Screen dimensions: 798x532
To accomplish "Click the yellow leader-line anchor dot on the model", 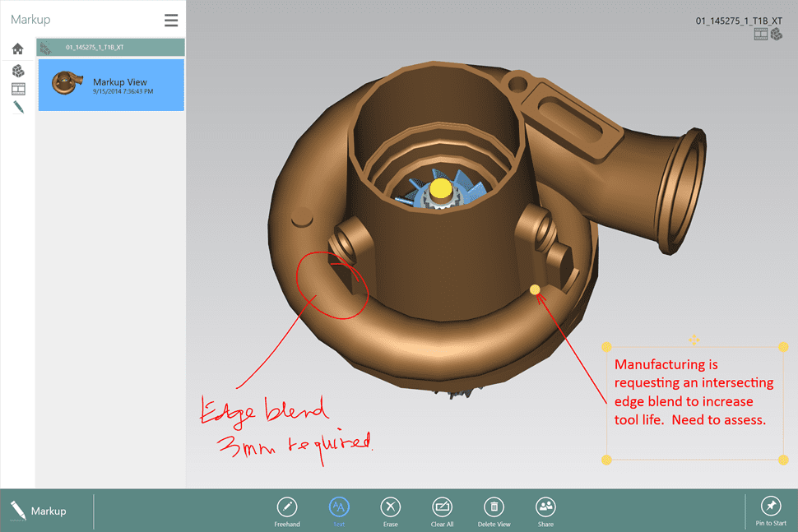I will (x=536, y=289).
